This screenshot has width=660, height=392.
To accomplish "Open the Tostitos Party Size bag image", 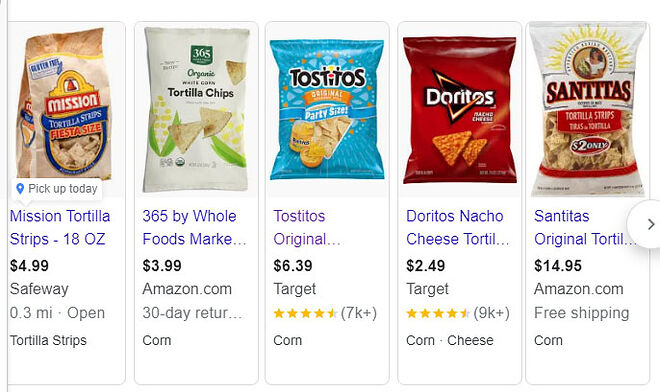I will coord(327,109).
